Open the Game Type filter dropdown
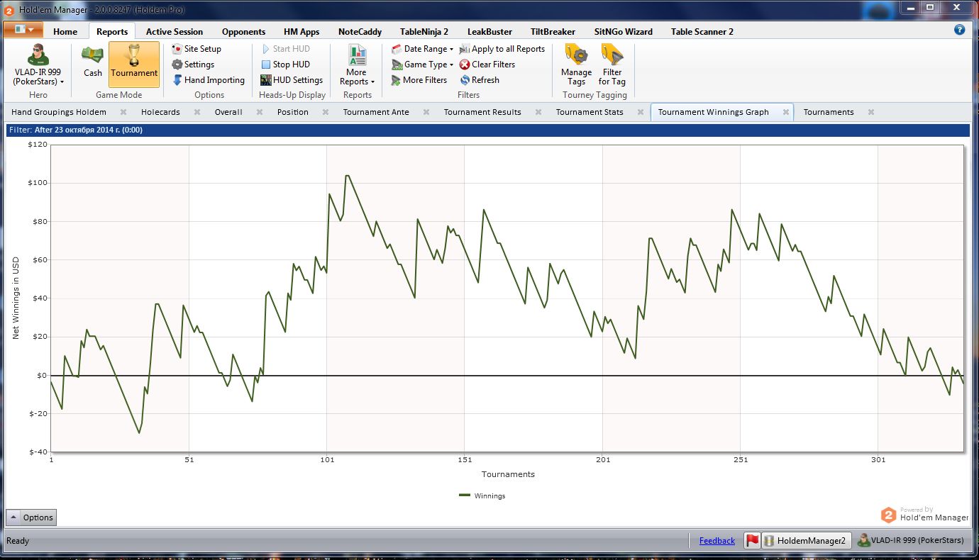 (x=423, y=65)
